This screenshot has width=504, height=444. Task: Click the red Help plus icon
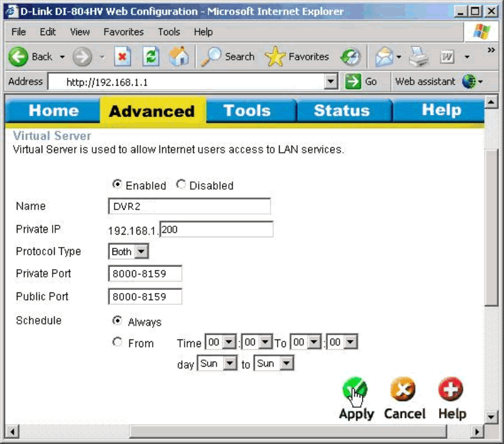pos(451,389)
